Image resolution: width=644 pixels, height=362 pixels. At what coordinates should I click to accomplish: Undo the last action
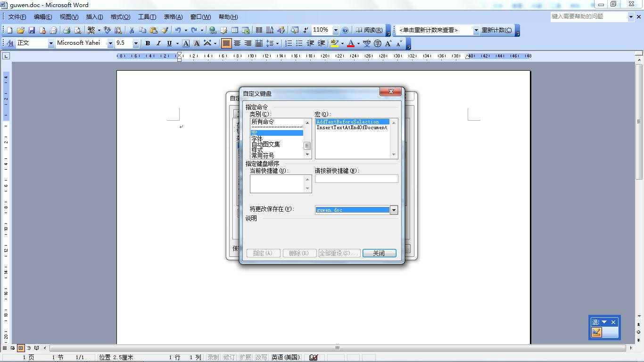tap(178, 30)
